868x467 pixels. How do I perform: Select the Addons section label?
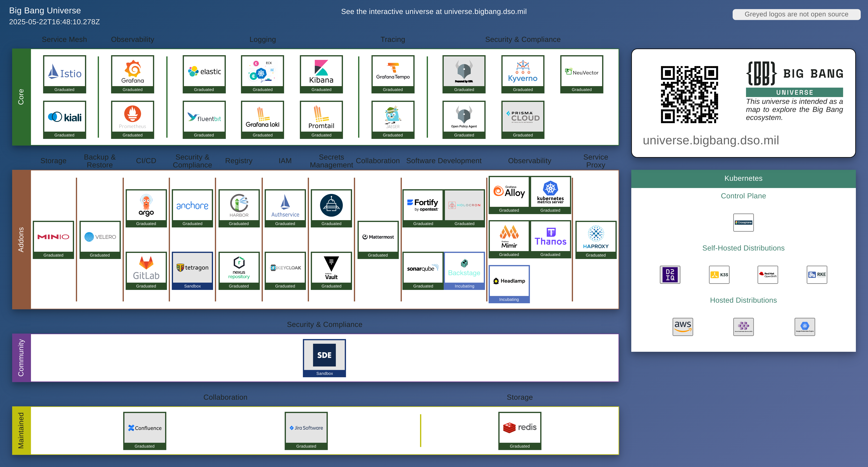click(x=21, y=239)
